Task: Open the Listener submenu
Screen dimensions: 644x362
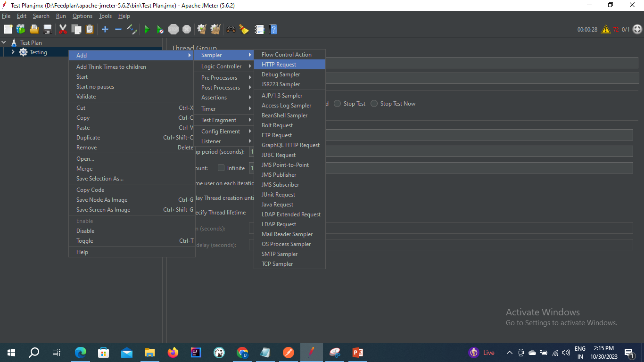Action: (223, 141)
